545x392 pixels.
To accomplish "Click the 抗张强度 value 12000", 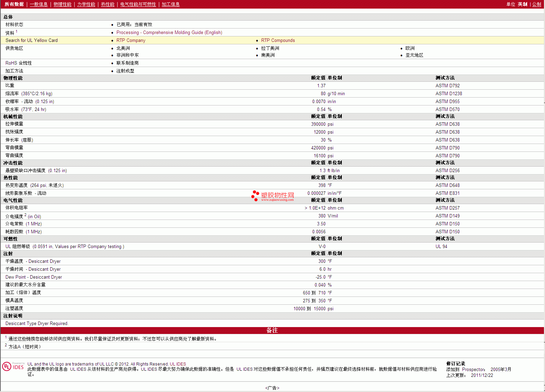I will click(319, 132).
